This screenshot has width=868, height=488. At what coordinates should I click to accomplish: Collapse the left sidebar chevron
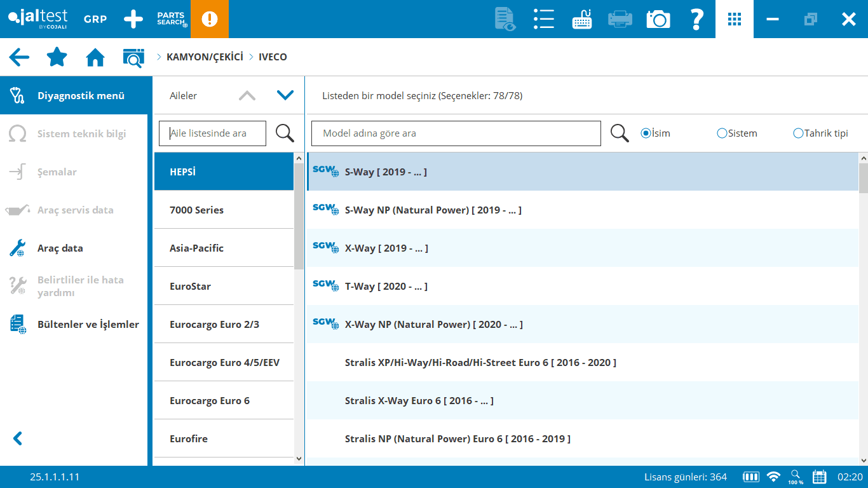[18, 438]
